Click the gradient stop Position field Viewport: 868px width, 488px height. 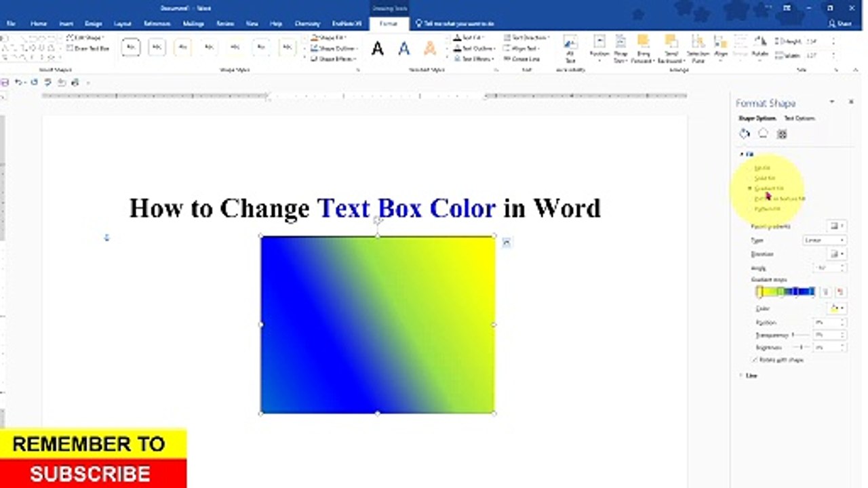coord(829,323)
